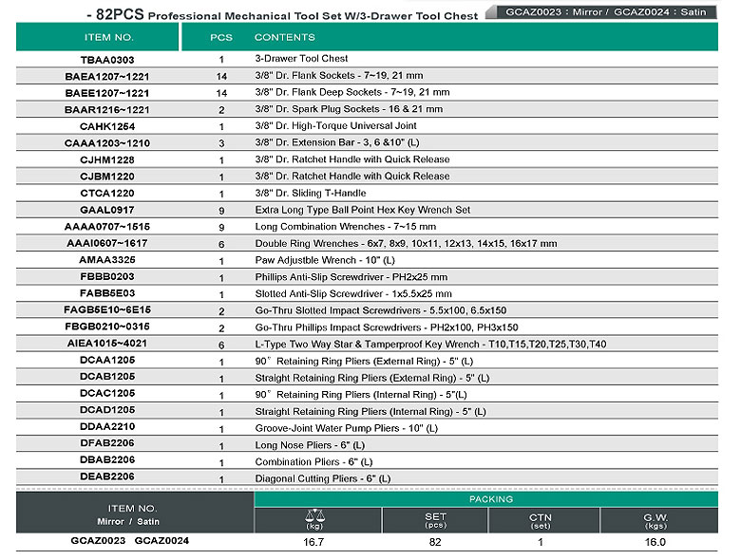Select item number CJHM1228

point(107,160)
